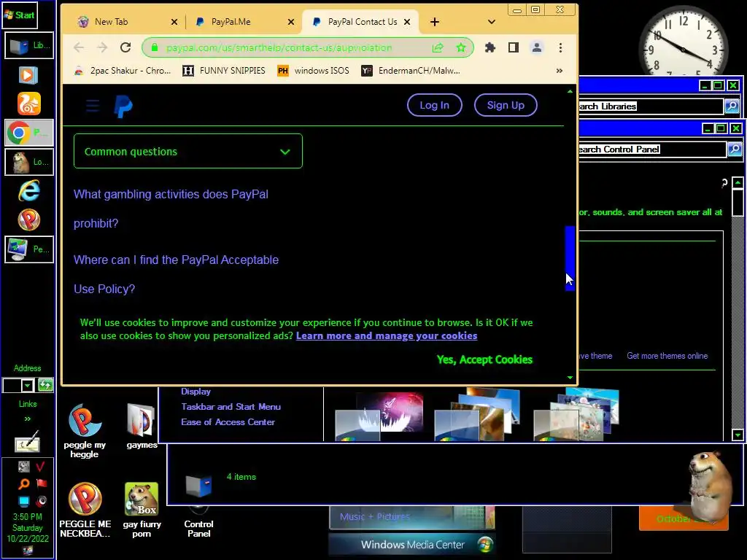This screenshot has width=747, height=560.
Task: Expand the taskbar Address dropdown
Action: click(27, 385)
